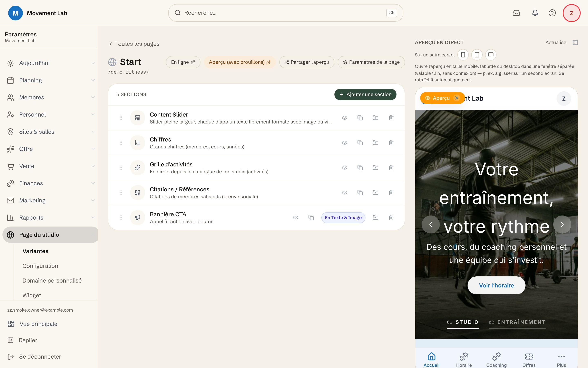Open user avatar Z menu

tap(571, 13)
